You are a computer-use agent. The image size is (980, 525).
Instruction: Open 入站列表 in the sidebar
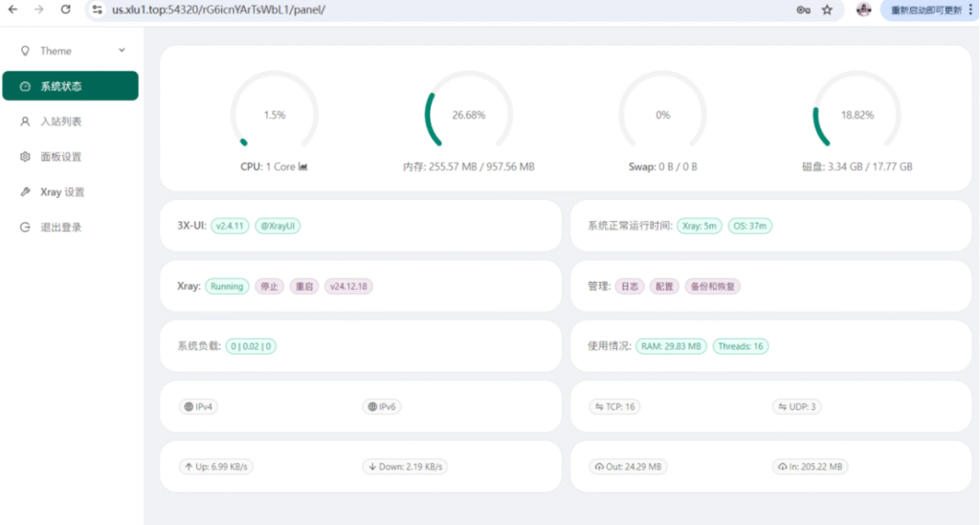coord(60,121)
